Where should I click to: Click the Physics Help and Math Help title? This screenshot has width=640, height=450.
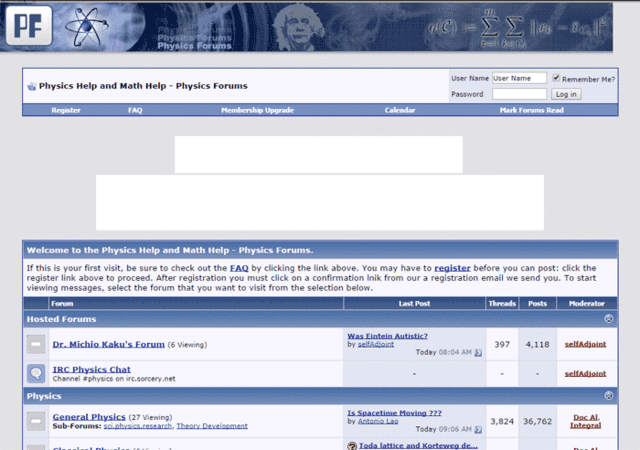(x=143, y=86)
